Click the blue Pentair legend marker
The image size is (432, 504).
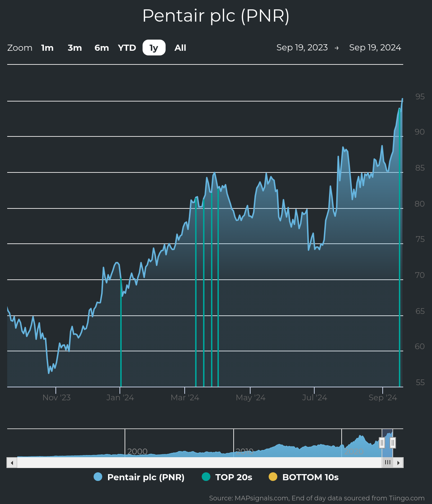point(98,477)
